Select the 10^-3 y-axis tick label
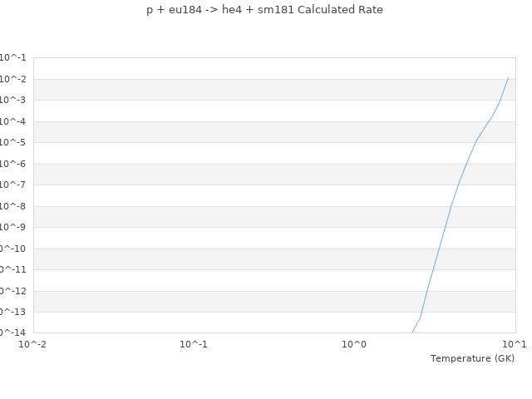Screen dimensions: 532x399 click(12, 100)
